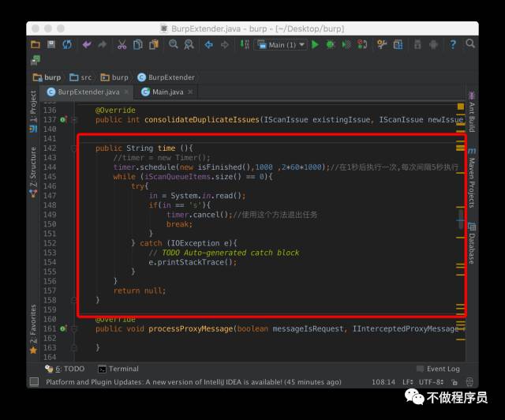Click override gutter icon on line 137

tap(63, 119)
